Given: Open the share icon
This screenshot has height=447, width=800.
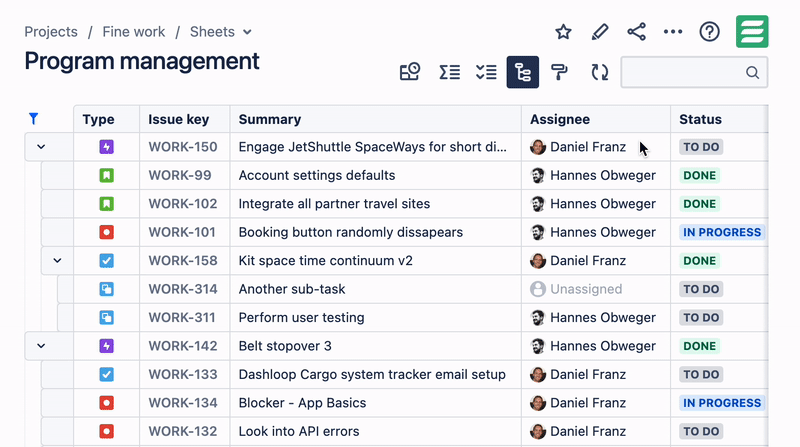Looking at the screenshot, I should click(x=636, y=32).
